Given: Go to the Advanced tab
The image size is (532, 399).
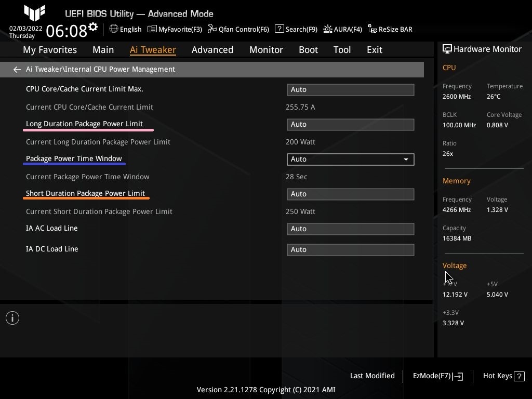Looking at the screenshot, I should [x=212, y=50].
